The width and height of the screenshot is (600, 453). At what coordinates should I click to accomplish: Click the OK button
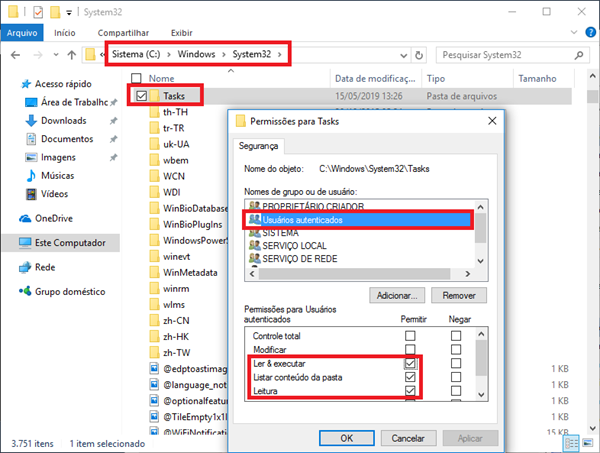347,438
